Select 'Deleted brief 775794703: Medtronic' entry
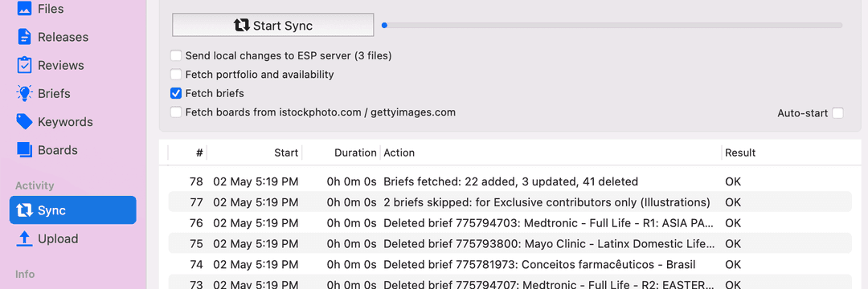The width and height of the screenshot is (868, 289). pyautogui.click(x=510, y=222)
